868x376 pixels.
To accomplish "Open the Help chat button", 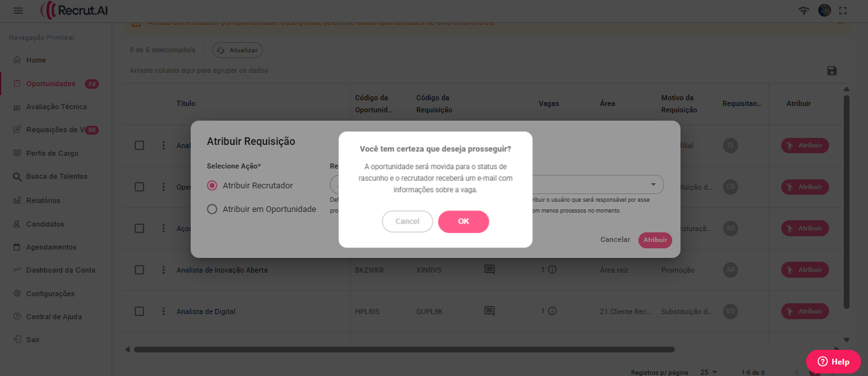I will tap(833, 361).
